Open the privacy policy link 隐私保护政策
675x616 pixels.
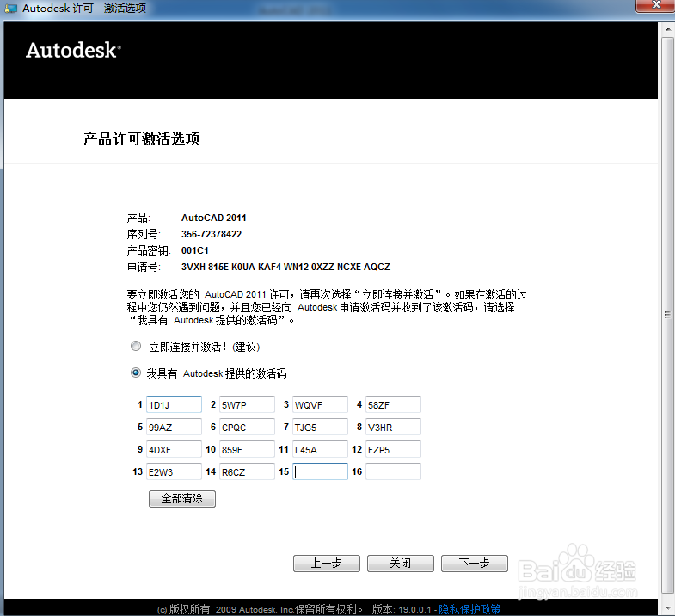pos(469,609)
